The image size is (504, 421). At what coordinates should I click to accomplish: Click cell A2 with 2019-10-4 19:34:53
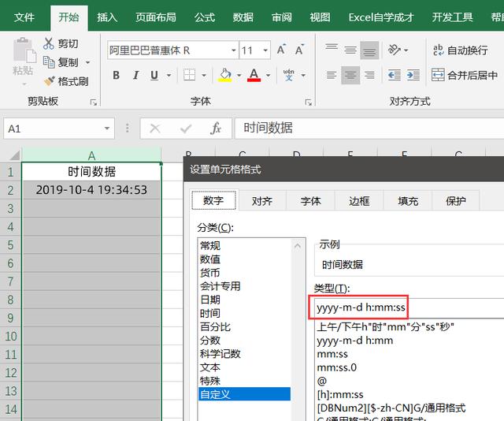pyautogui.click(x=91, y=190)
